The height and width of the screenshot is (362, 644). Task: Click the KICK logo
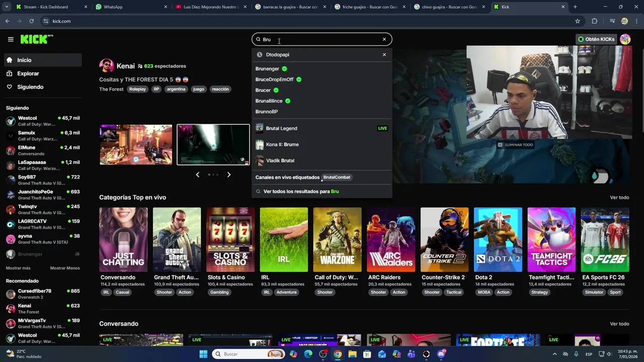pos(36,39)
